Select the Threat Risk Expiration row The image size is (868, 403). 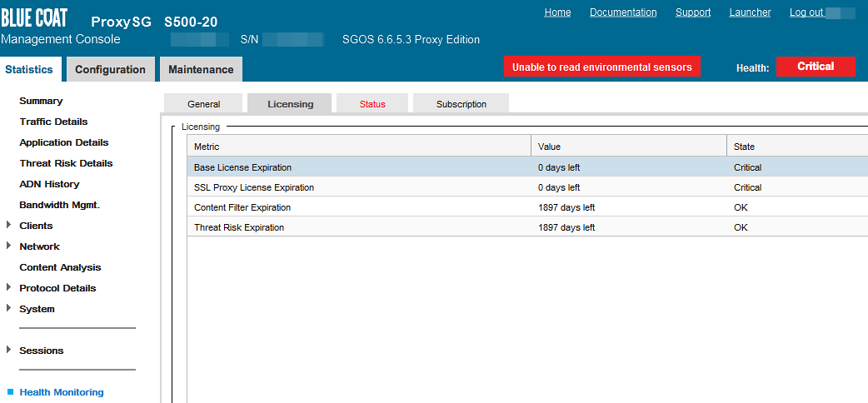click(x=527, y=227)
